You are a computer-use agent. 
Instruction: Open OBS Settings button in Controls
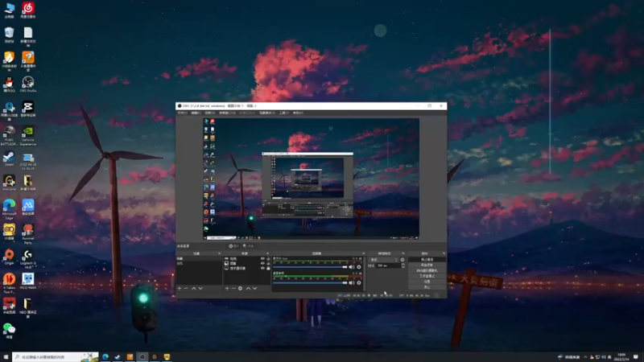point(427,282)
